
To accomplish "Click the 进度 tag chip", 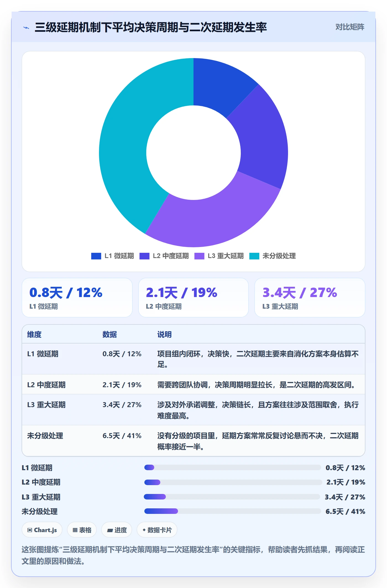I will click(x=117, y=530).
